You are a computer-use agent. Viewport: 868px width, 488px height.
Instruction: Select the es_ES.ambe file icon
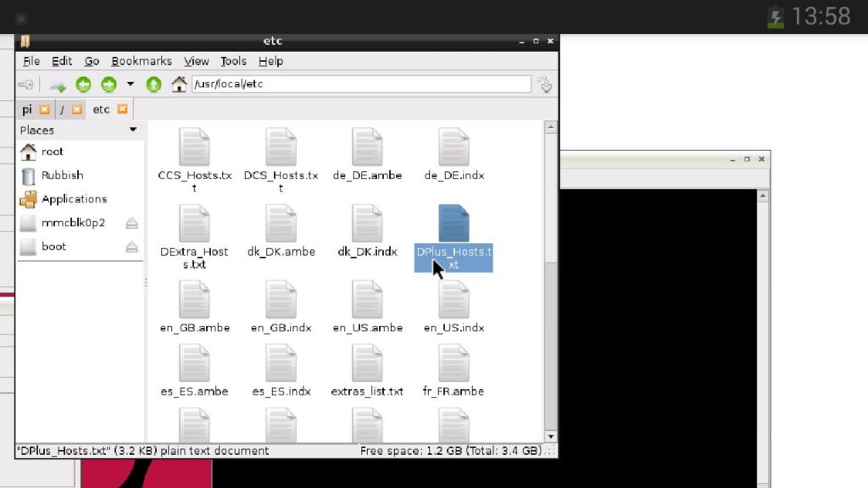tap(194, 363)
